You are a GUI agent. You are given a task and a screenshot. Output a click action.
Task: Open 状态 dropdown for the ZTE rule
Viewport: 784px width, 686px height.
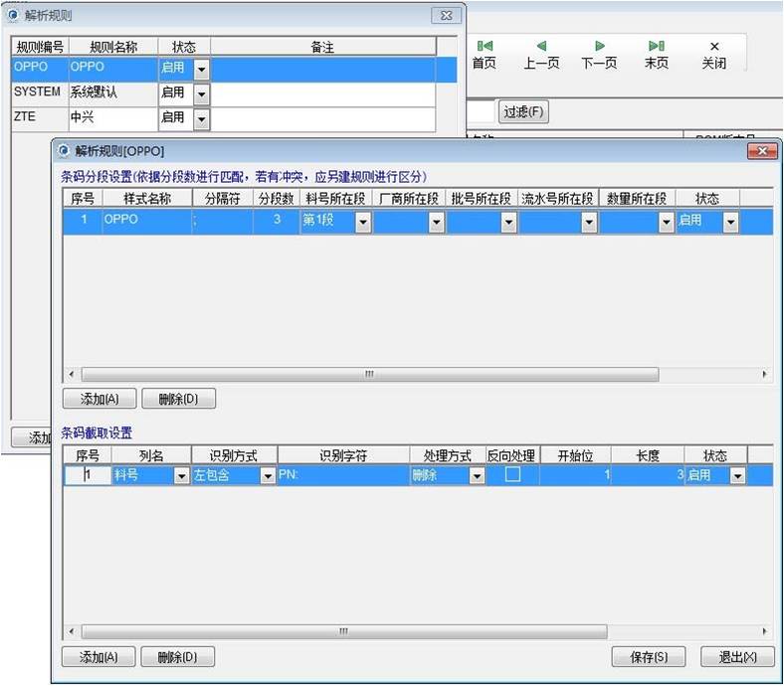click(201, 119)
